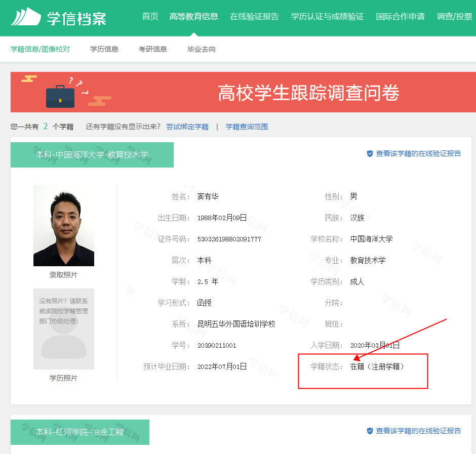
Task: Click the 学信档案 logo icon
Action: pyautogui.click(x=26, y=16)
